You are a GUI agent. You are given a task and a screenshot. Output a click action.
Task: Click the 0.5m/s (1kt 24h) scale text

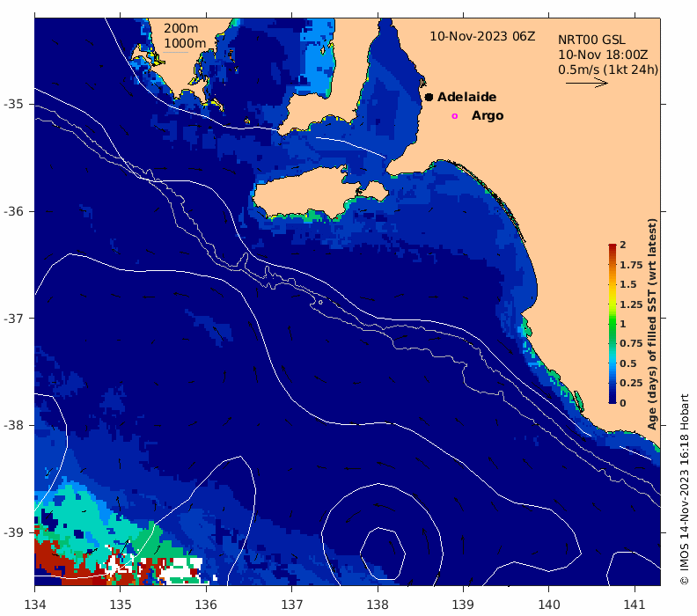pos(608,70)
